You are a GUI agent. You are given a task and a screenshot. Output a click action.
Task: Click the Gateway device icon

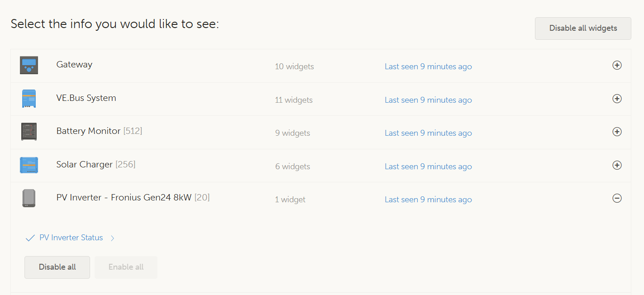point(29,65)
